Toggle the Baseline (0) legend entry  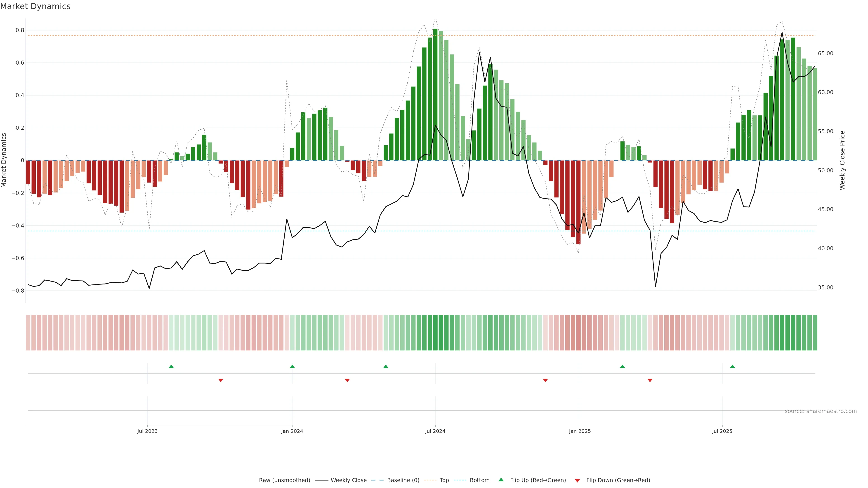pos(403,480)
